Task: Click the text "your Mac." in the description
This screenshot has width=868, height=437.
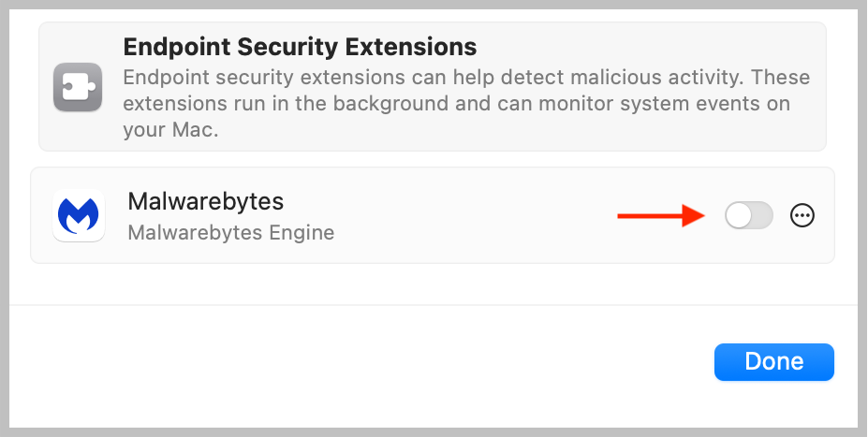Action: pyautogui.click(x=170, y=130)
